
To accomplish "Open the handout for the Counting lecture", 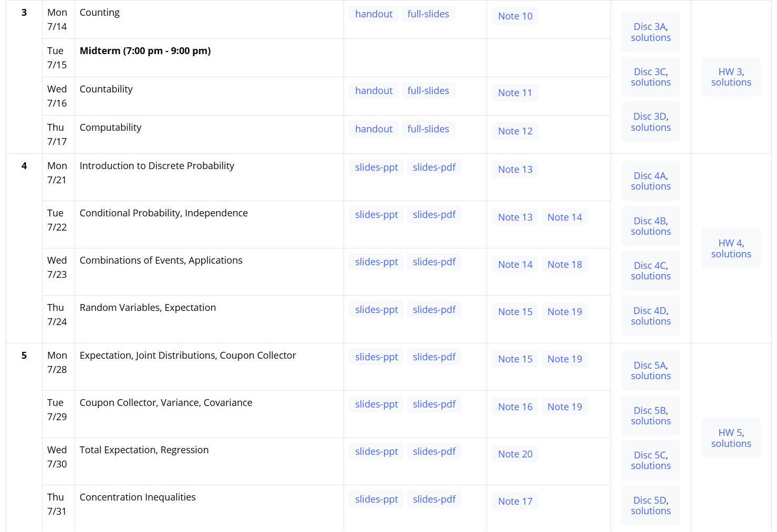I will [374, 14].
